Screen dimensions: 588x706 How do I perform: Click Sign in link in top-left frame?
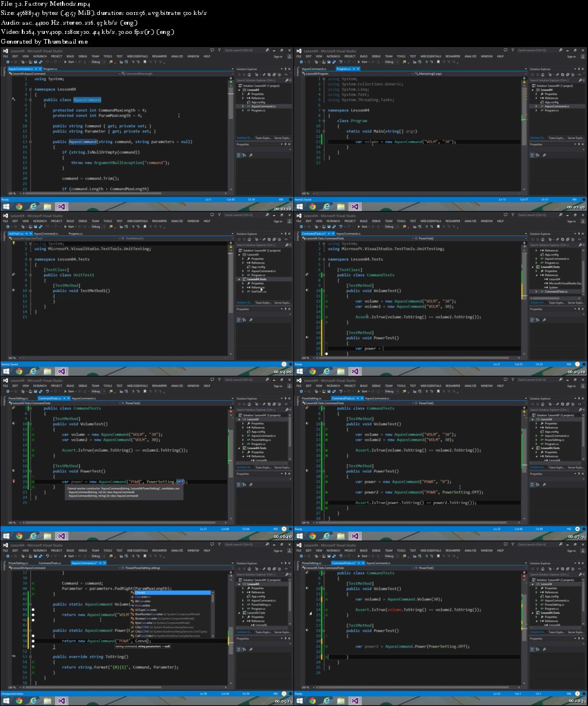278,56
